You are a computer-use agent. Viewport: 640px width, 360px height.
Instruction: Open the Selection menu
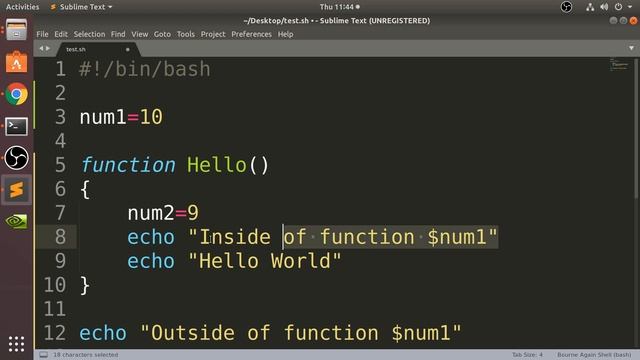89,34
